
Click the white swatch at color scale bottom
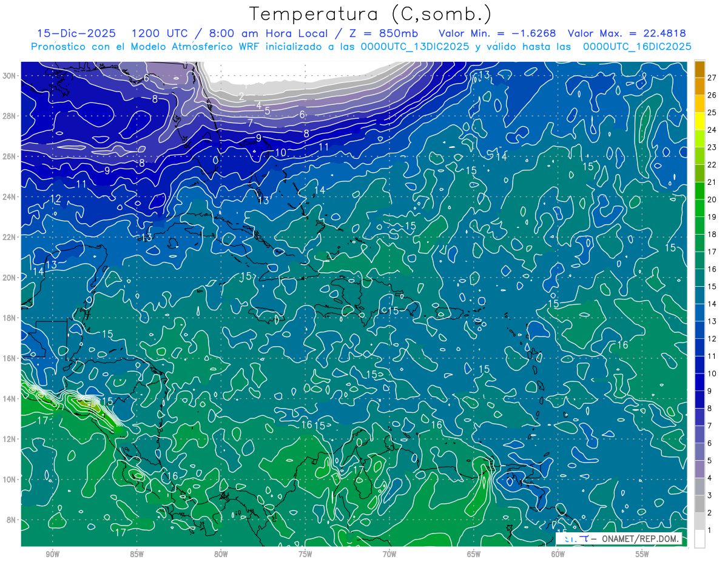699,538
